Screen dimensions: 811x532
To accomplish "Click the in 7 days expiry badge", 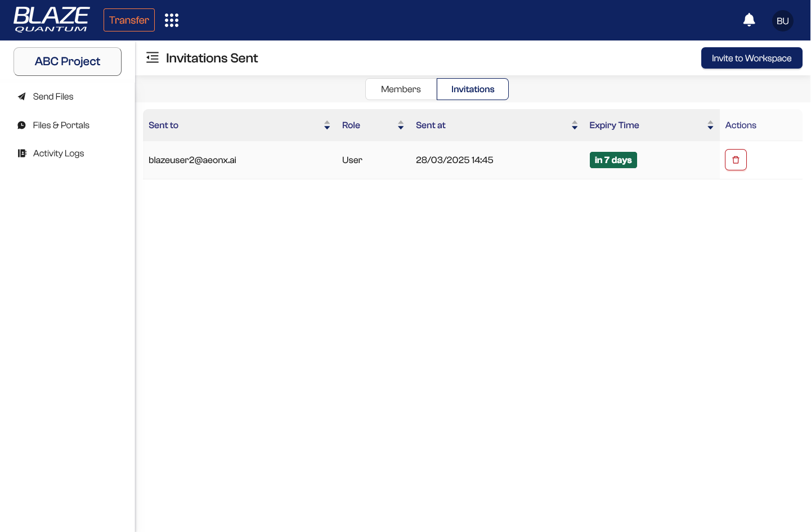I will [613, 160].
